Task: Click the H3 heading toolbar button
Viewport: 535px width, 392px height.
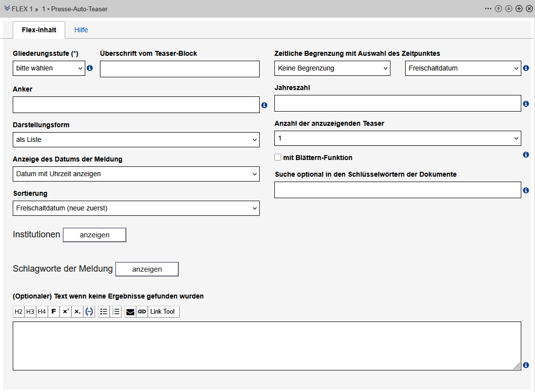Action: 30,312
